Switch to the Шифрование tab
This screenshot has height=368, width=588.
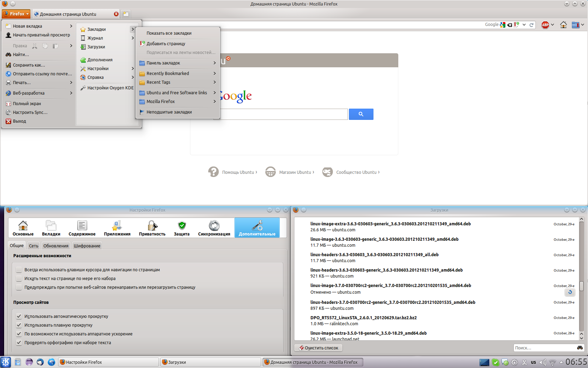click(87, 246)
